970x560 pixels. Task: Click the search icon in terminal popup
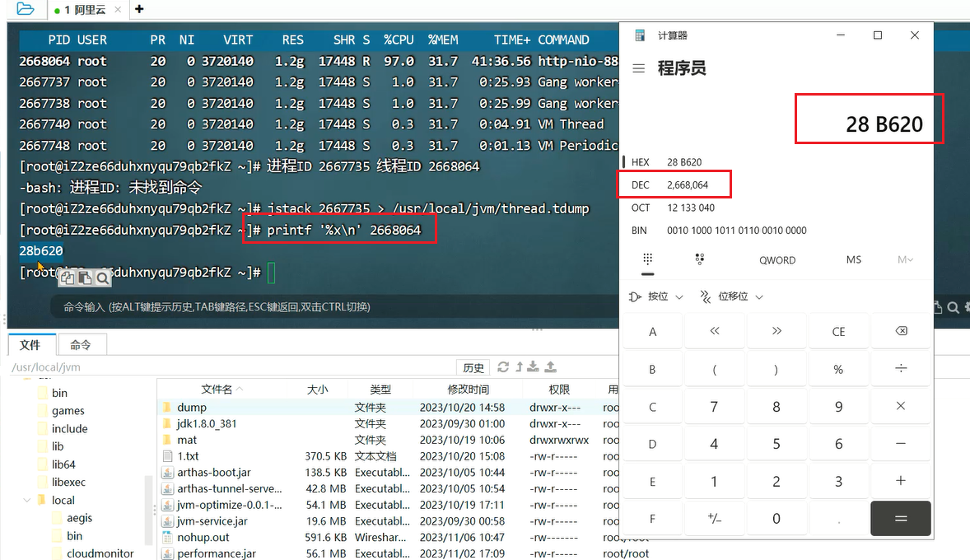click(103, 278)
